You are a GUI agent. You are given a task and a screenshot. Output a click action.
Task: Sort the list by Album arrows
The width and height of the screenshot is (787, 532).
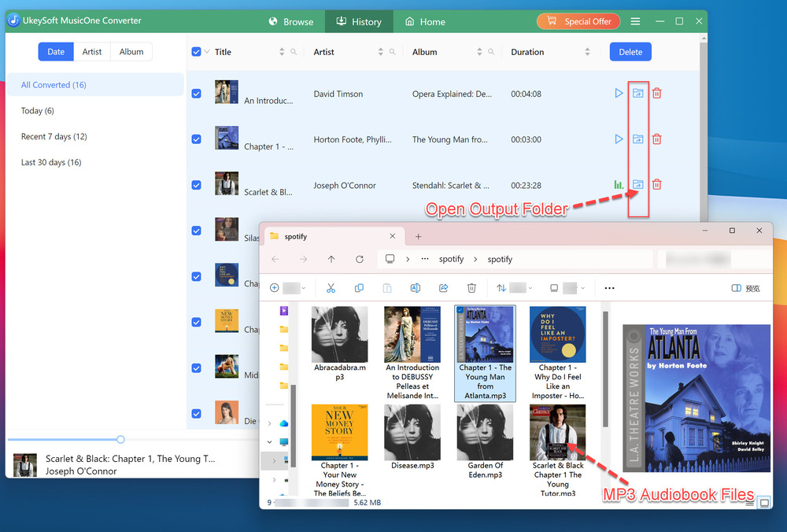(x=479, y=52)
